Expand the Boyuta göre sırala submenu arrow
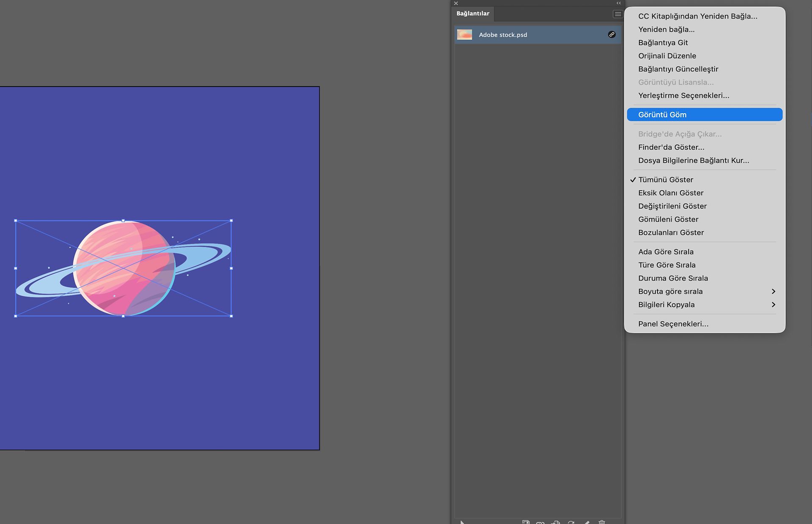The height and width of the screenshot is (524, 812). pyautogui.click(x=773, y=292)
